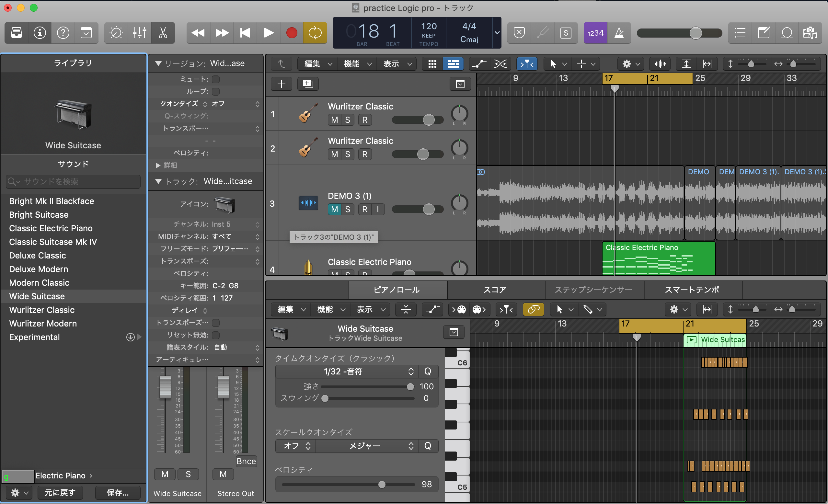Screen dimensions: 828x504
Task: Open the Mixer button in control bar
Action: (x=139, y=33)
